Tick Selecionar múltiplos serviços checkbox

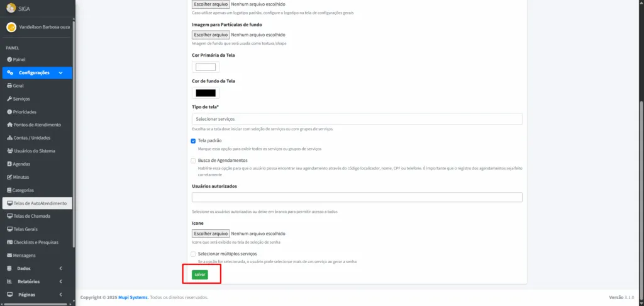(x=193, y=254)
